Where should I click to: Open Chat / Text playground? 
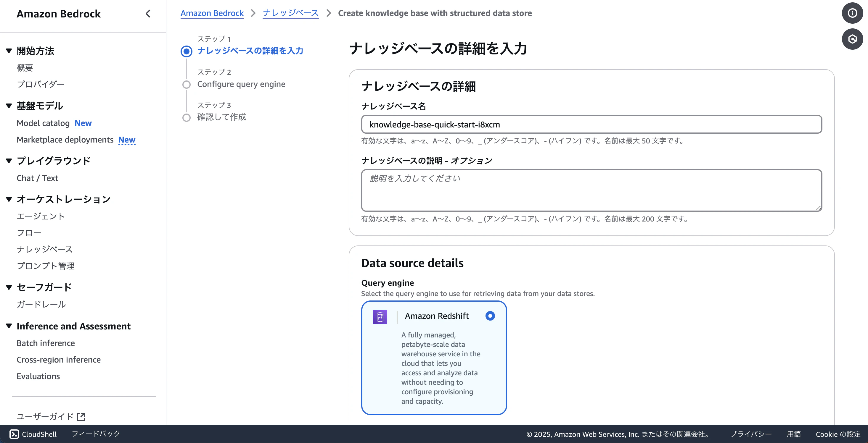coord(37,178)
